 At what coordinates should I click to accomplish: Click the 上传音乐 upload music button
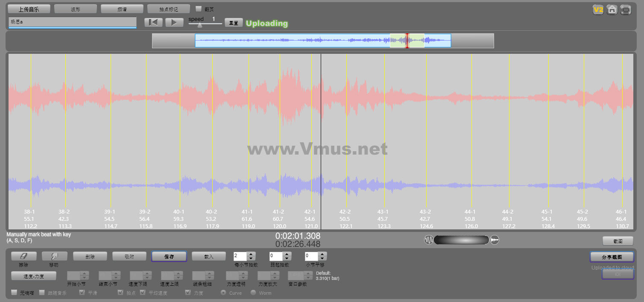[29, 9]
